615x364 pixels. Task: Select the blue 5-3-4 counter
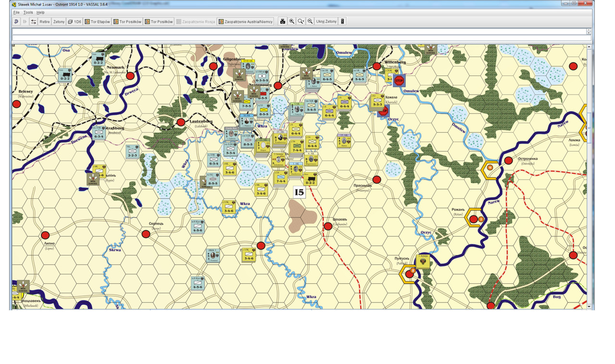[230, 149]
